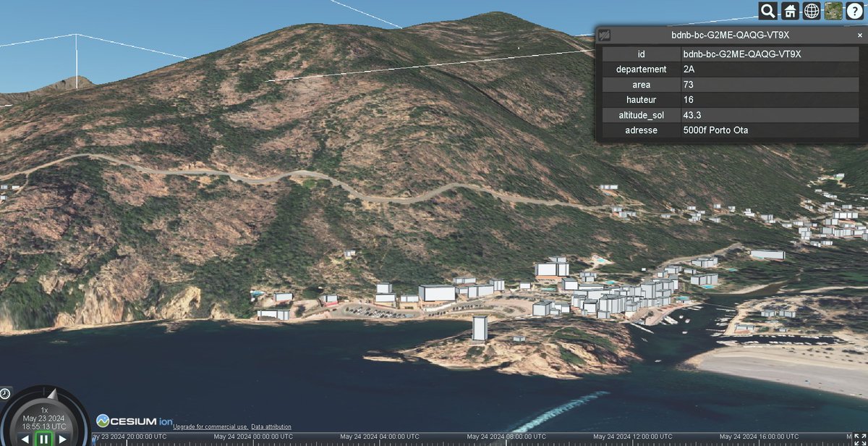Screen dimensions: 868x446
Task: Open the navigation help question mark
Action: (854, 11)
